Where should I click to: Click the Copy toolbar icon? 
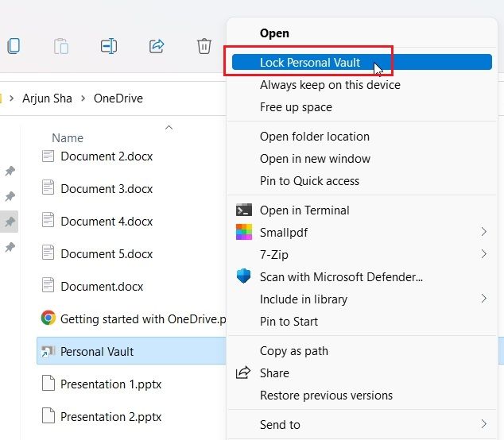[14, 46]
